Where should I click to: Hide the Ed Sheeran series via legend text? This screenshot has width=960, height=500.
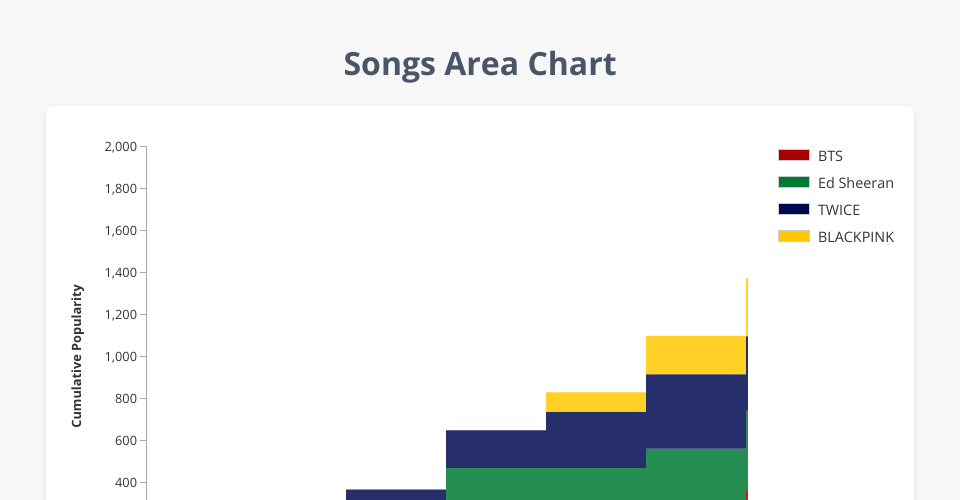[x=855, y=183]
